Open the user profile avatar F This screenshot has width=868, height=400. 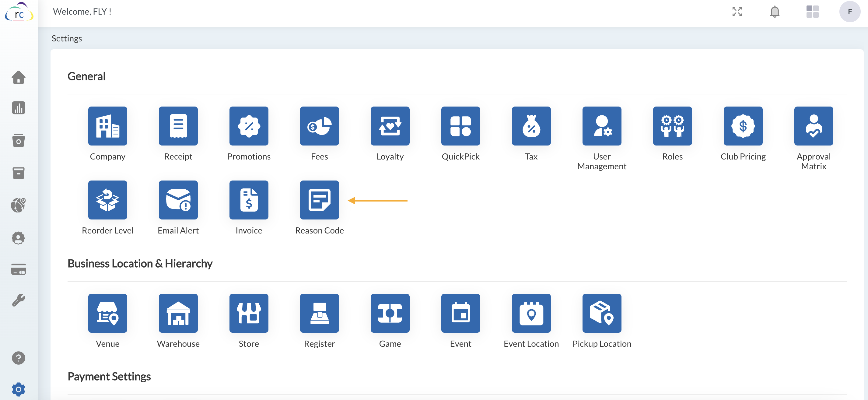[x=849, y=12]
